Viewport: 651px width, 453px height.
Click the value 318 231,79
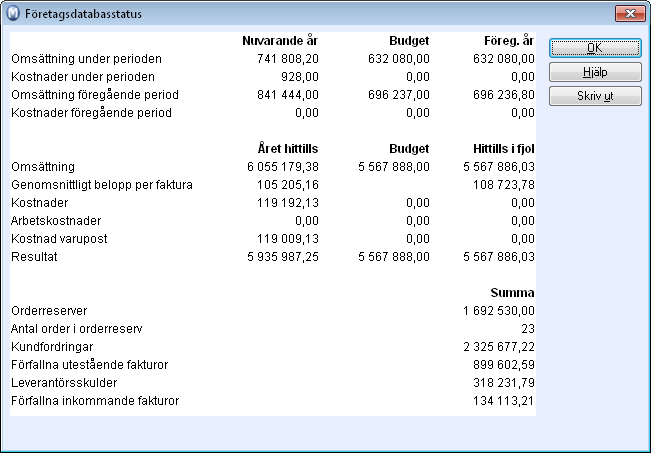[x=504, y=383]
